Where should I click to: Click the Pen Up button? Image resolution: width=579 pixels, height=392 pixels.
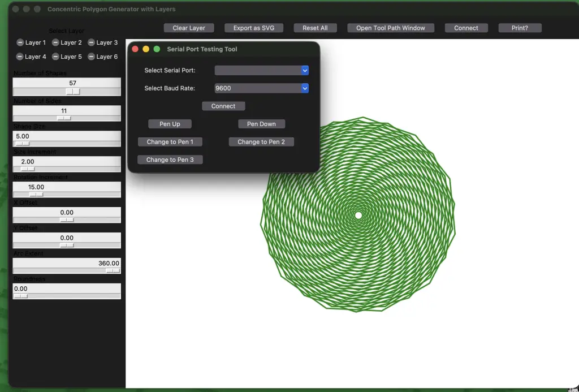click(x=170, y=124)
